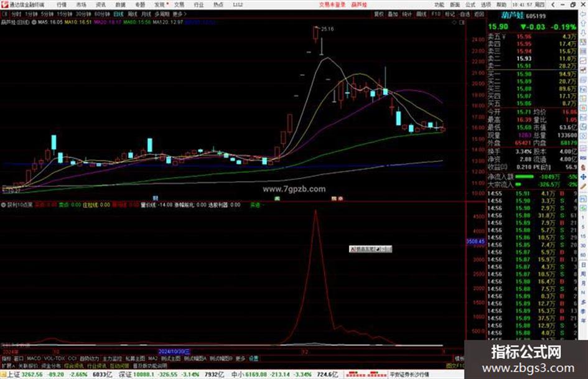This screenshot has width=588, height=379.
Task: Open F10 company info
Action: coord(436,14)
